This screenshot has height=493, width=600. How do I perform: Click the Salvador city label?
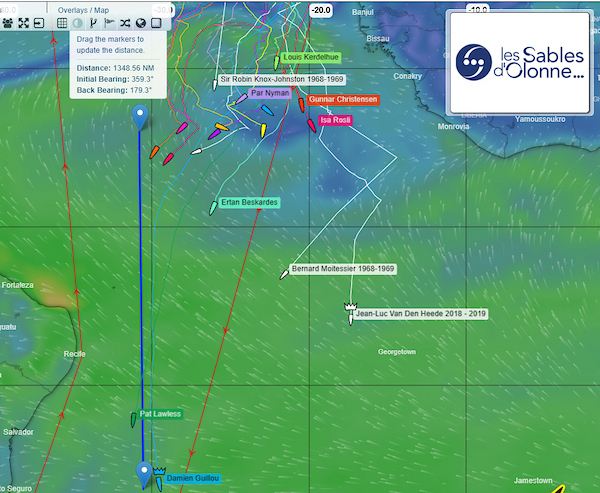pyautogui.click(x=18, y=432)
